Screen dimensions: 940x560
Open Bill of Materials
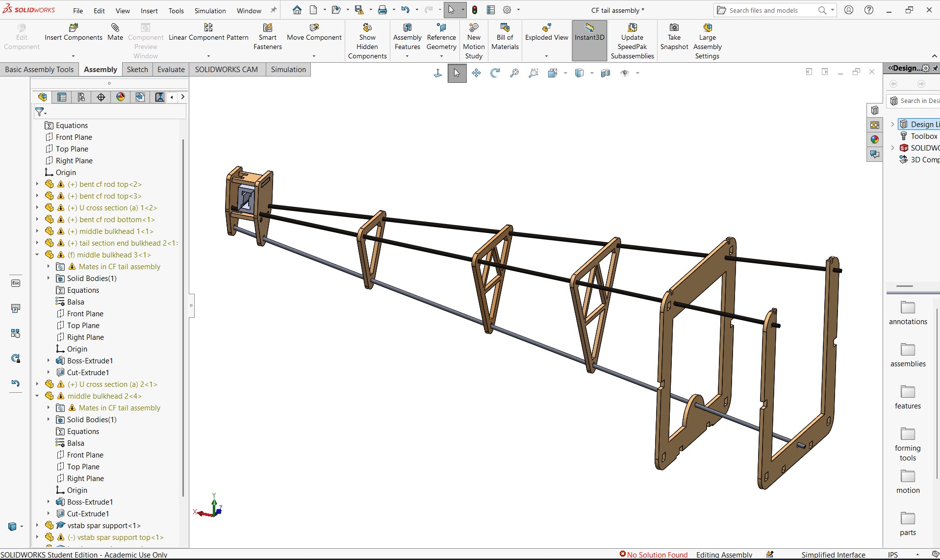pos(505,36)
